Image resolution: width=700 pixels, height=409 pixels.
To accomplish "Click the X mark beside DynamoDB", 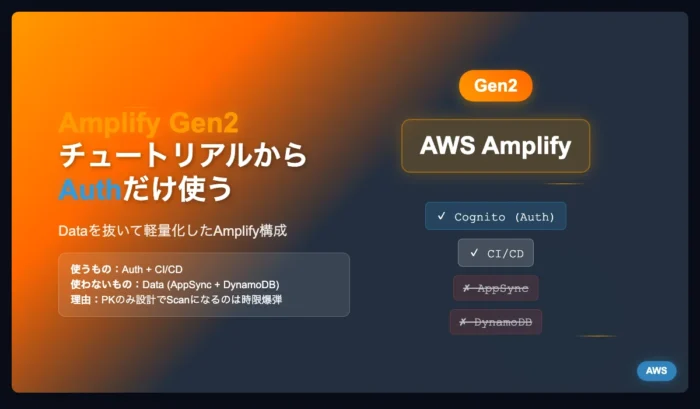I will tap(463, 321).
